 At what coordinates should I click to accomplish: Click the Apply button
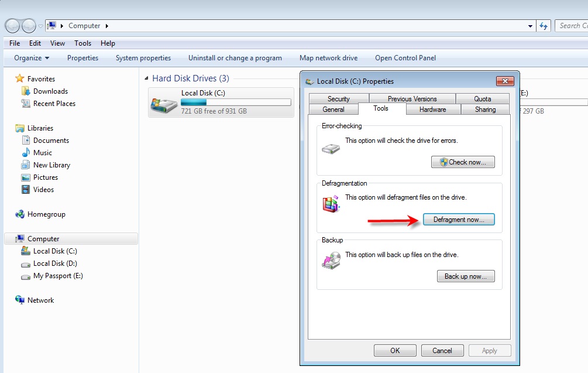point(489,351)
